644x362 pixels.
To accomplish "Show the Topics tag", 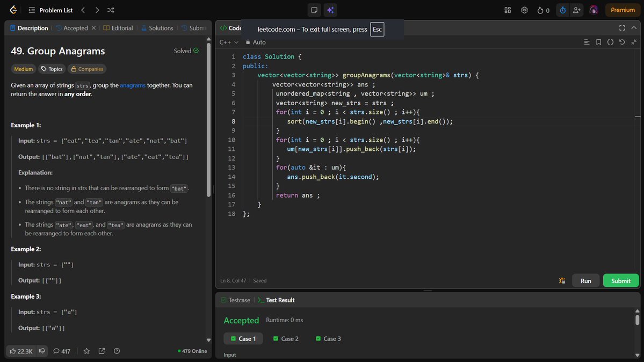I will [x=52, y=69].
